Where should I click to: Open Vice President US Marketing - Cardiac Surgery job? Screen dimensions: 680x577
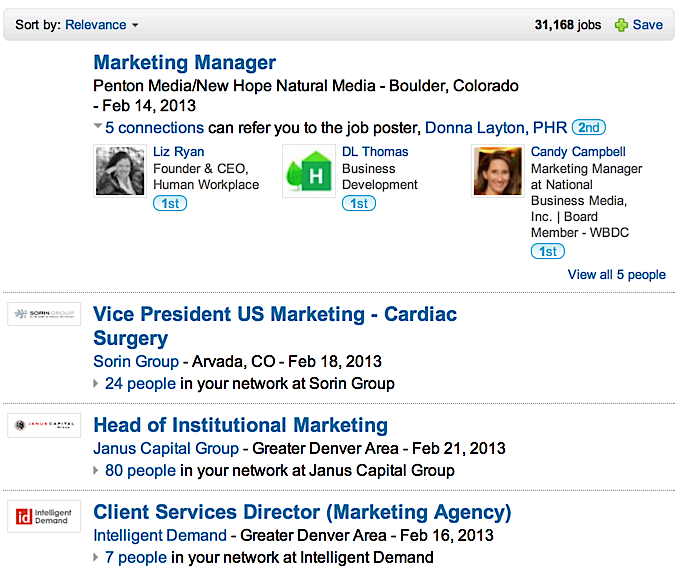[275, 326]
